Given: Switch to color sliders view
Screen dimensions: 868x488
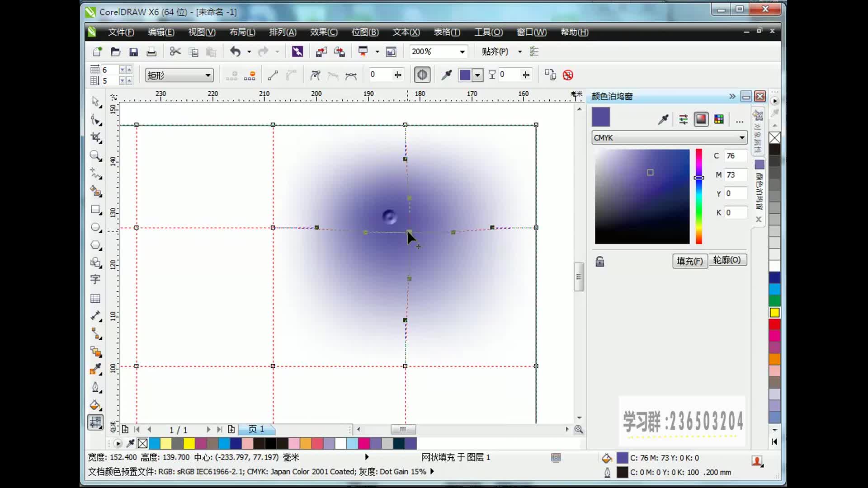Looking at the screenshot, I should (x=683, y=119).
